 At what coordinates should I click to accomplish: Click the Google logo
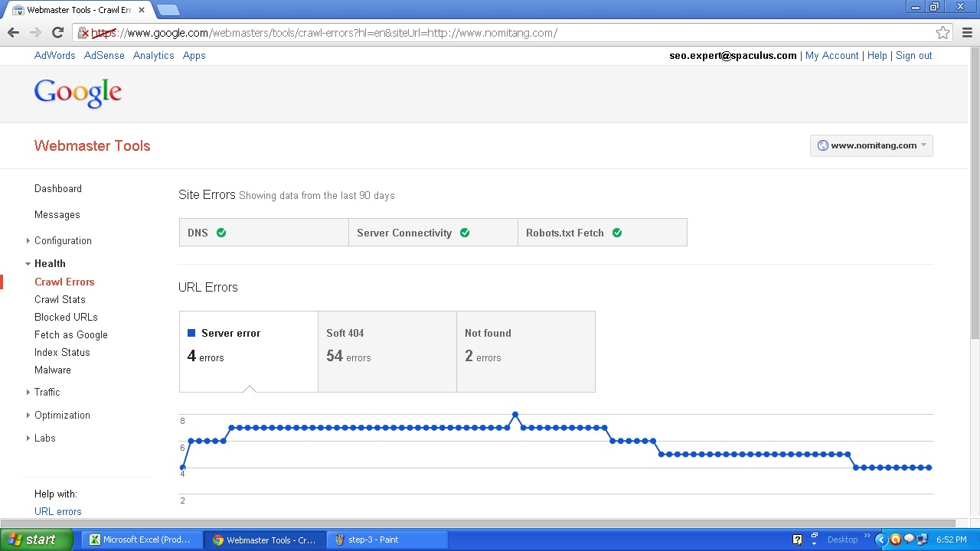click(x=78, y=93)
